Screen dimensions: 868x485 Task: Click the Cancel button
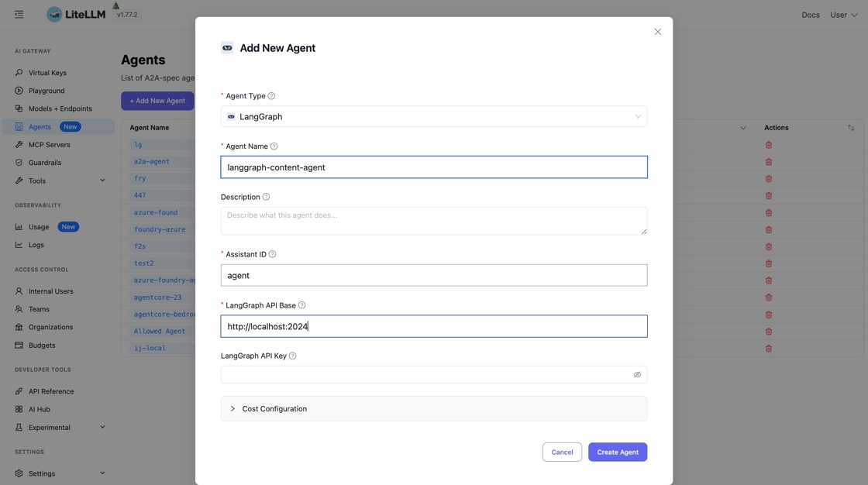point(562,452)
